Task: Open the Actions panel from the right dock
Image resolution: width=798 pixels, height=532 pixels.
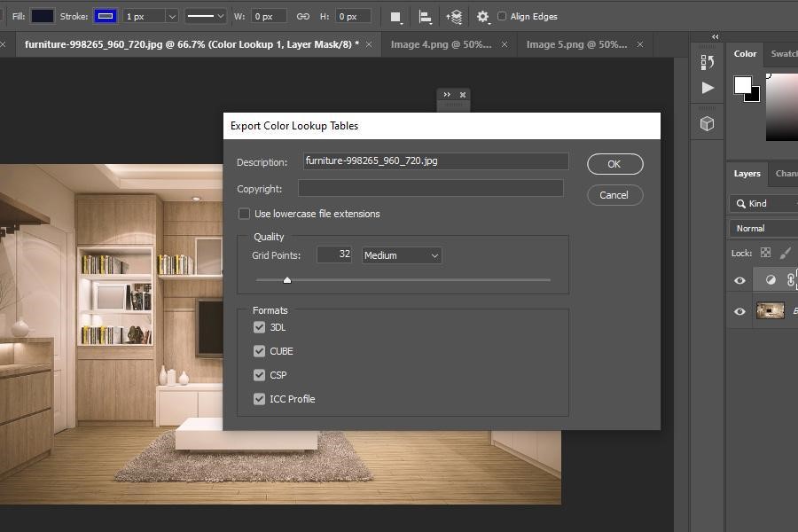Action: point(706,87)
